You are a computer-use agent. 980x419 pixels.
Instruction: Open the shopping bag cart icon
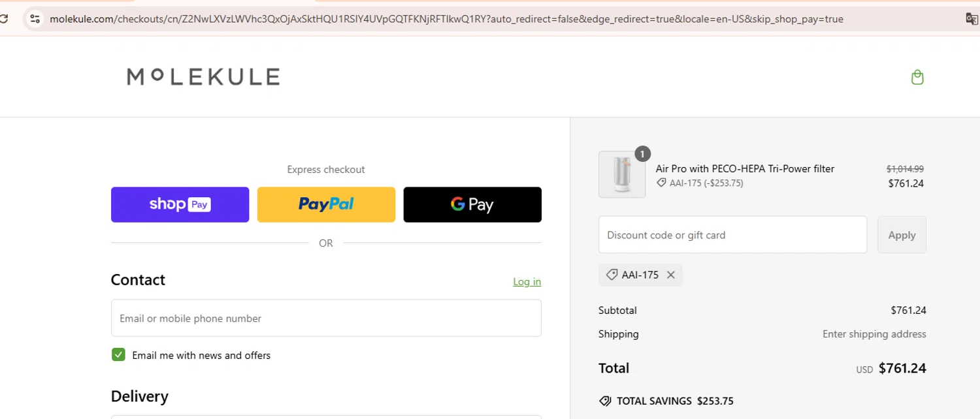(x=917, y=77)
